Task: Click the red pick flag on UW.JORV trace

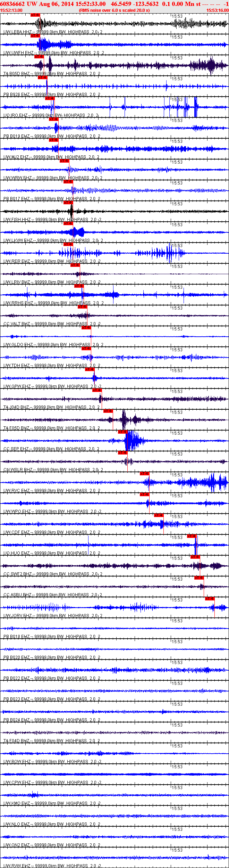Action: click(x=210, y=599)
